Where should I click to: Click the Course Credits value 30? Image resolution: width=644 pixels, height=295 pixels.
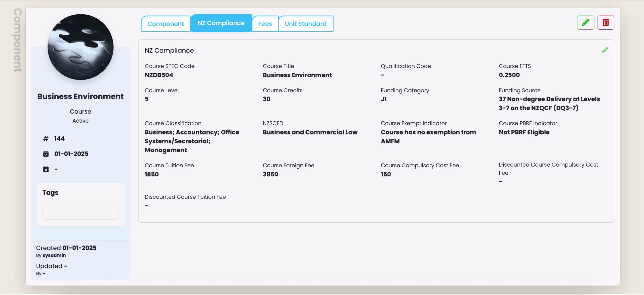267,99
